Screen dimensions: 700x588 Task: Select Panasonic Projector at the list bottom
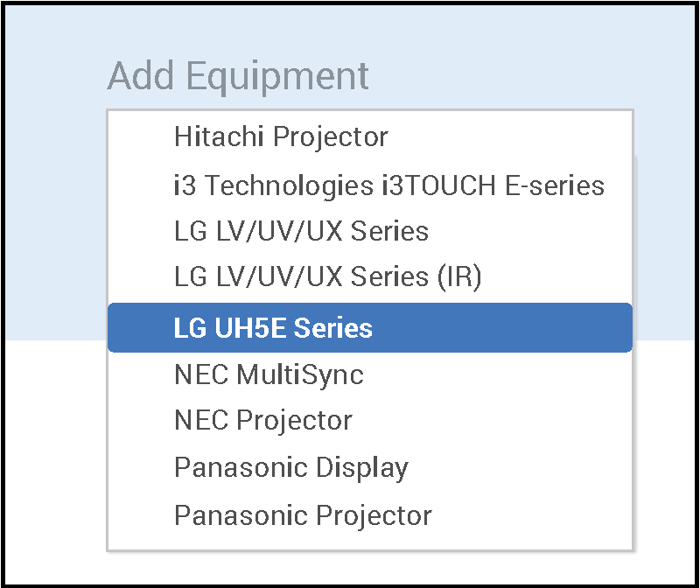coord(303,514)
